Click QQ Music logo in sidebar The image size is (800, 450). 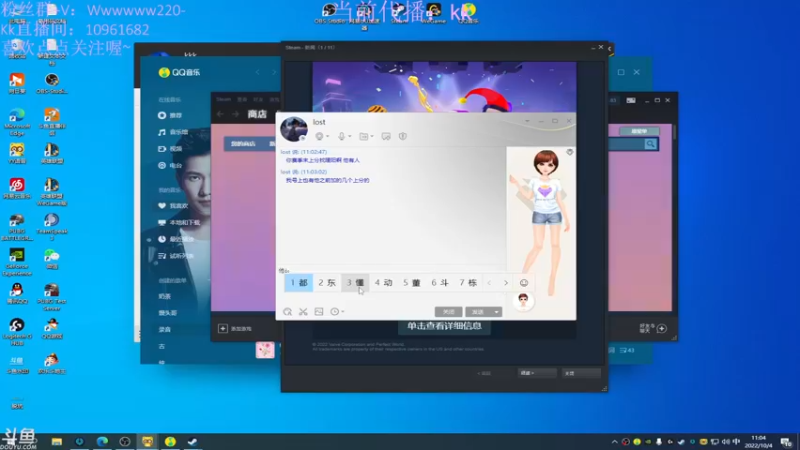tap(179, 72)
